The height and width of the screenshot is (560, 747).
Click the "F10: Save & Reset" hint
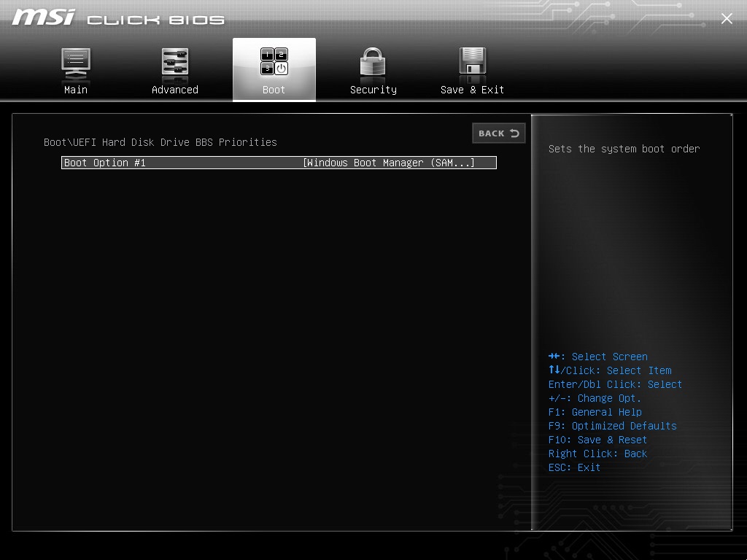(597, 440)
